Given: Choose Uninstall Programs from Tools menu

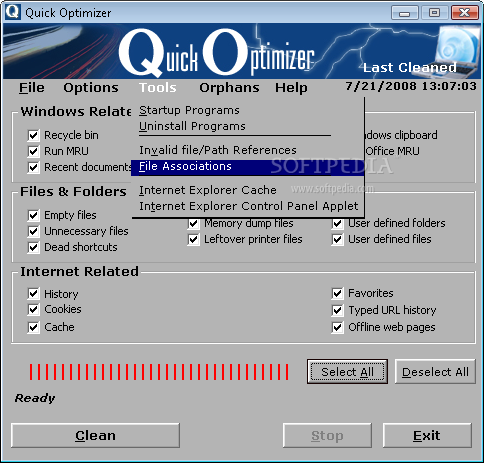Looking at the screenshot, I should 248,126.
